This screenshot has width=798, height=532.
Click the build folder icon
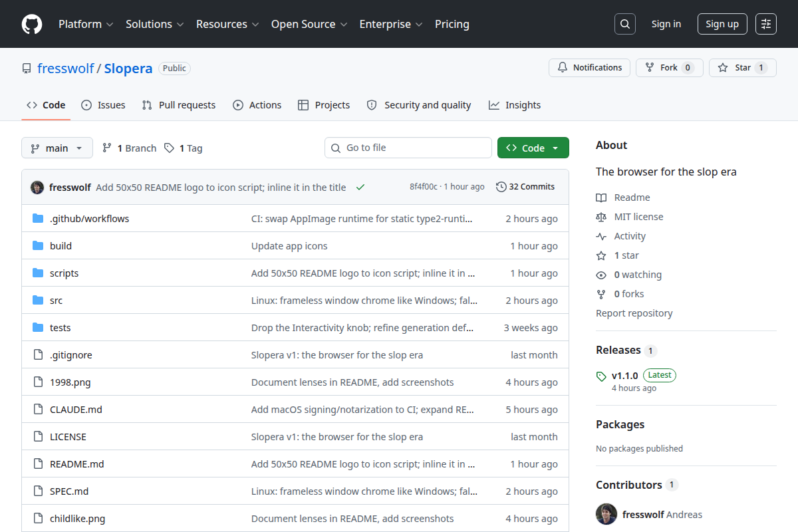click(38, 245)
